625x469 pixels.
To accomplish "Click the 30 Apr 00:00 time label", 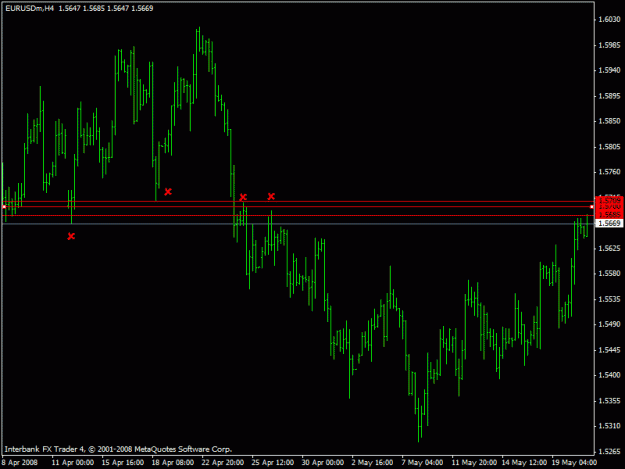I will (322, 463).
